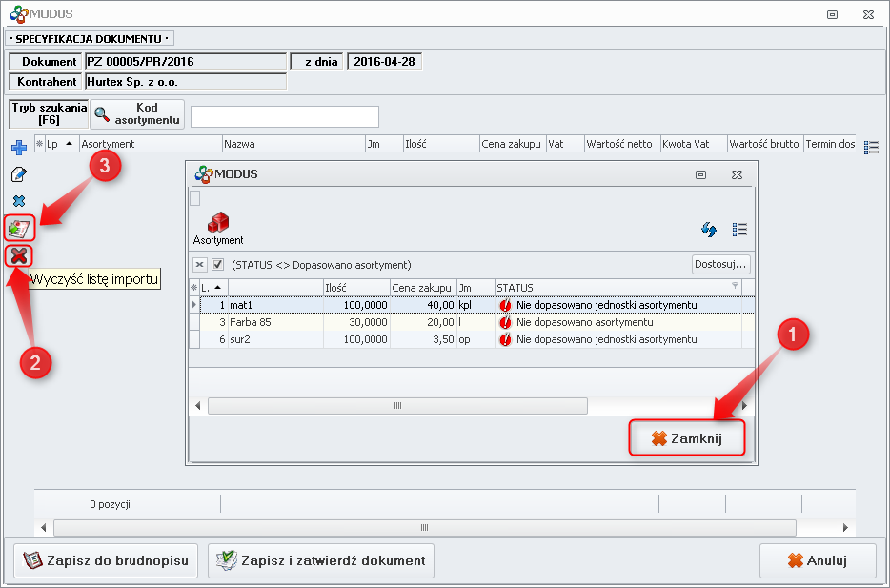Click the blue plus add-item icon
Viewport: 890px width, 588px height.
(18, 147)
